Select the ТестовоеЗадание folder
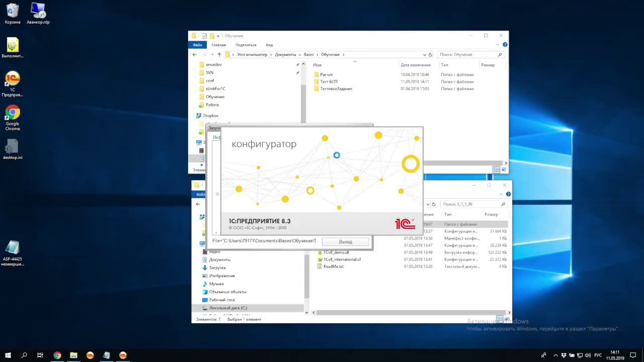Viewport: 644px width, 362px height. (336, 88)
